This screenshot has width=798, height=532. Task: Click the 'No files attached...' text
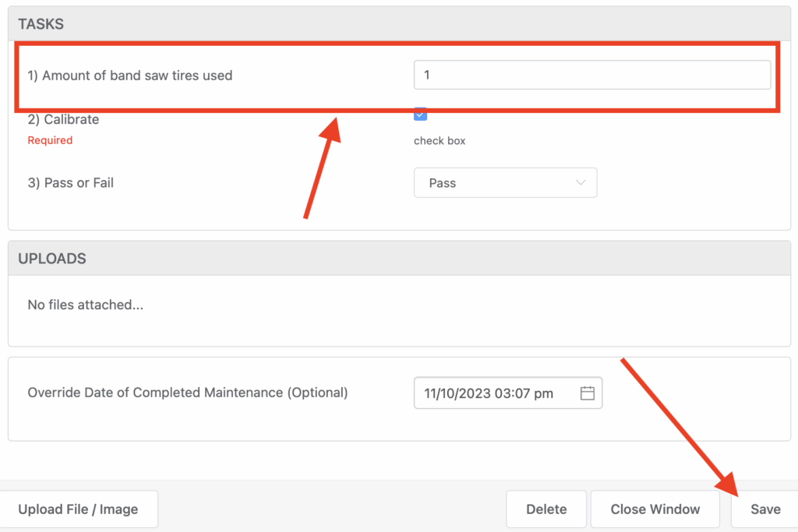pos(86,305)
